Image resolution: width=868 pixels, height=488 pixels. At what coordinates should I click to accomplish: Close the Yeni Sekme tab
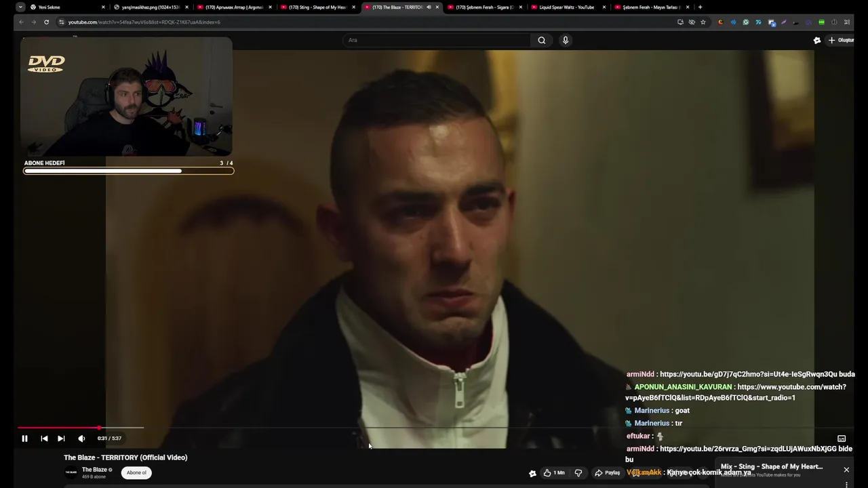[103, 7]
